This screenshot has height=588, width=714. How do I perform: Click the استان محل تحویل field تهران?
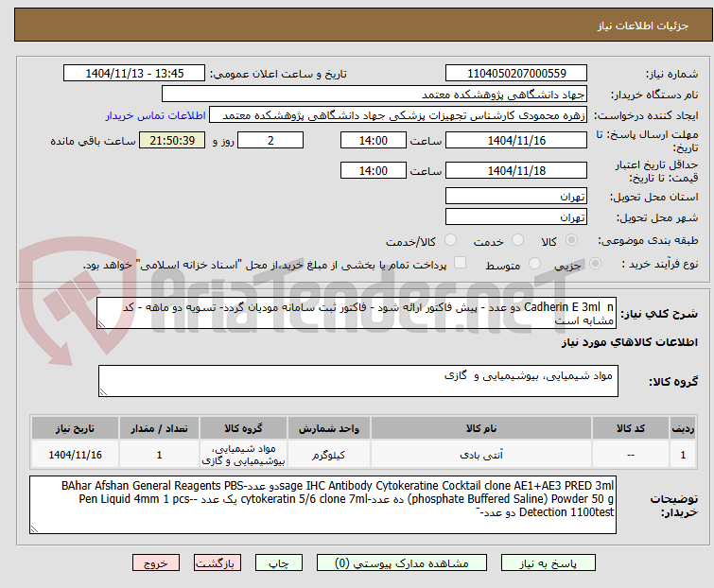point(516,196)
